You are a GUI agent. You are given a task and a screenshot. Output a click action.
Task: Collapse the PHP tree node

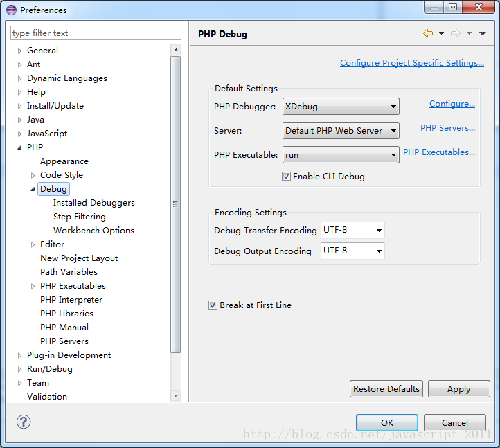pos(20,147)
